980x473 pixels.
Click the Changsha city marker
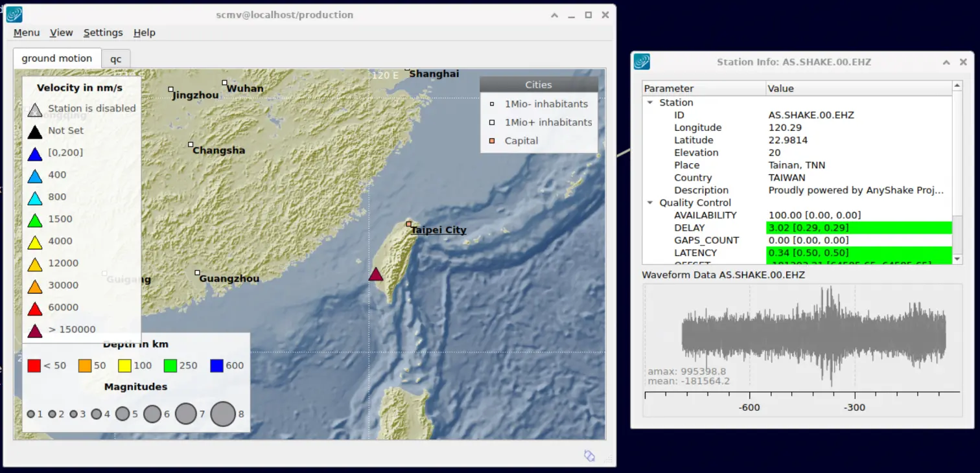click(x=191, y=144)
